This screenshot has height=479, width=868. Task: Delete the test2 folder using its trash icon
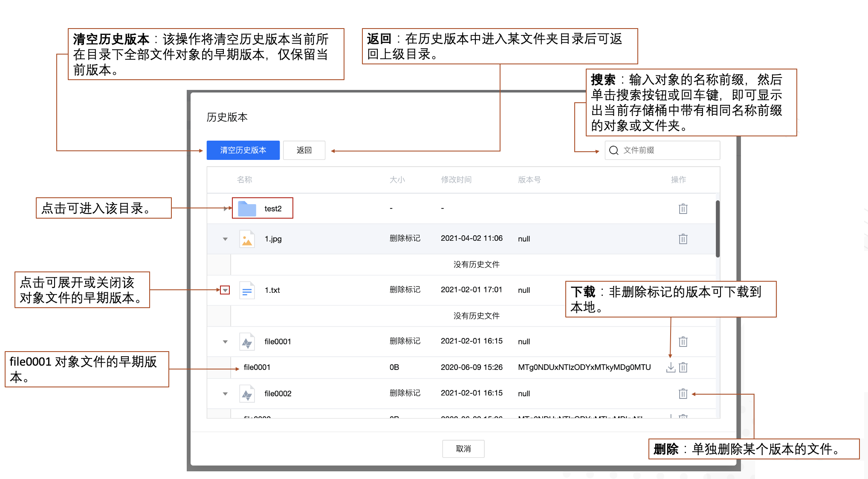pyautogui.click(x=683, y=208)
